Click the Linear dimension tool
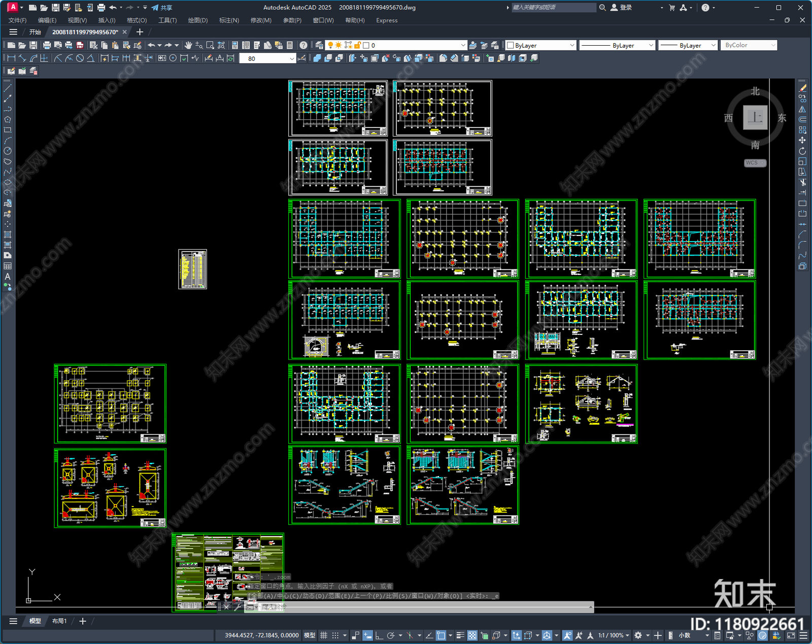Viewport: 812px width, 644px height. (11, 58)
